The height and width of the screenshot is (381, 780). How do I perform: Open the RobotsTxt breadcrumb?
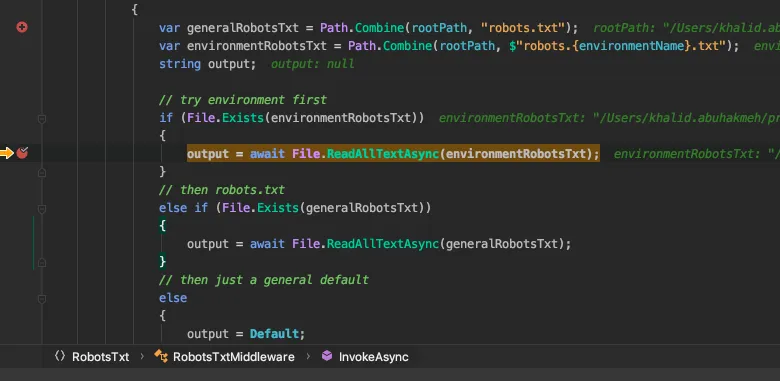pos(100,357)
